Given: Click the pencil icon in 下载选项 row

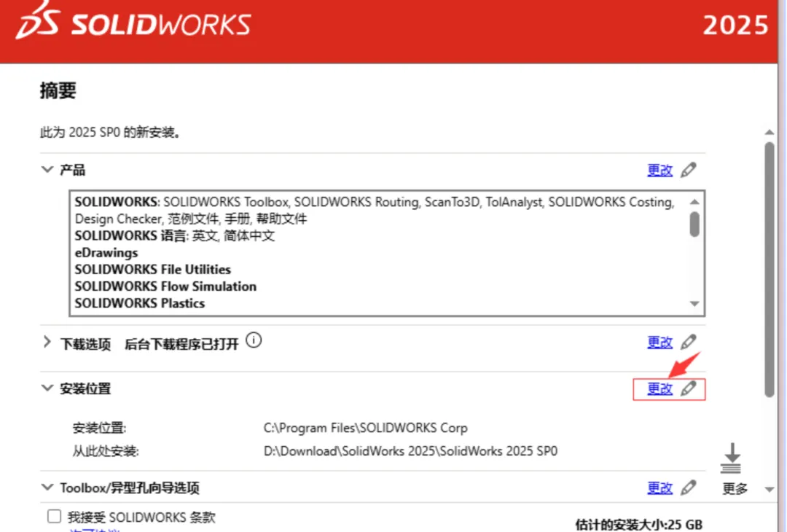Looking at the screenshot, I should (x=689, y=342).
